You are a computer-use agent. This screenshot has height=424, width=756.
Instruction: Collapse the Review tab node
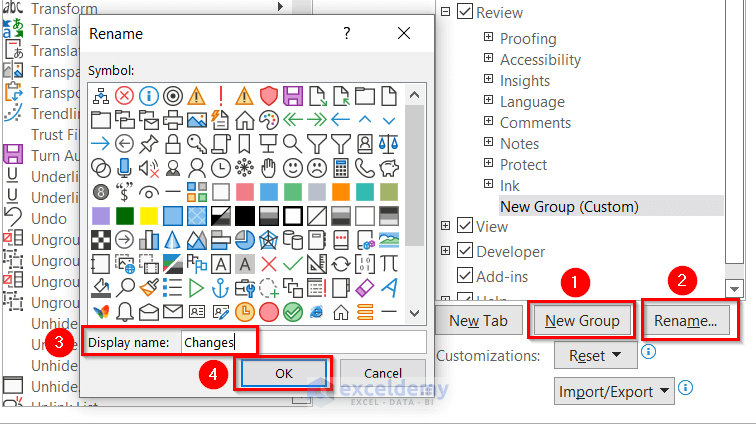[446, 11]
